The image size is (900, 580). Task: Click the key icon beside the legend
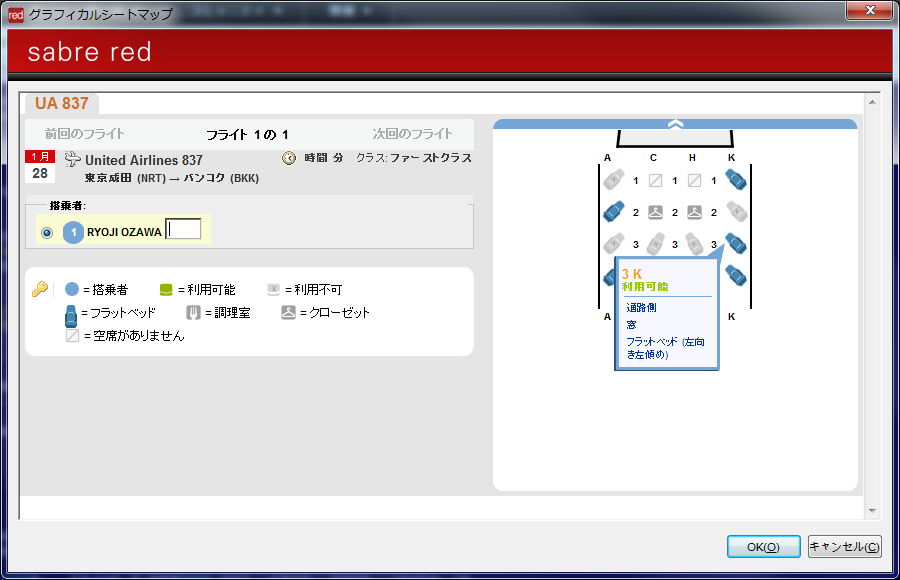pyautogui.click(x=40, y=289)
